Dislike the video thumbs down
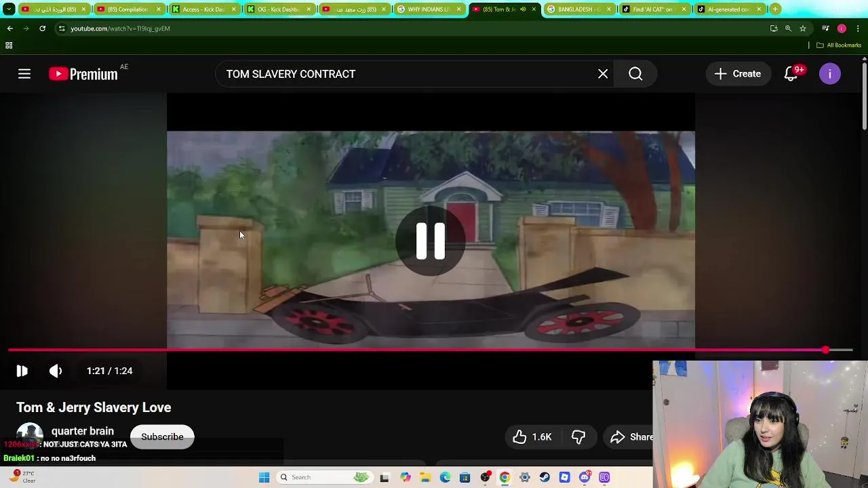Screen dimensions: 868x488 578,437
